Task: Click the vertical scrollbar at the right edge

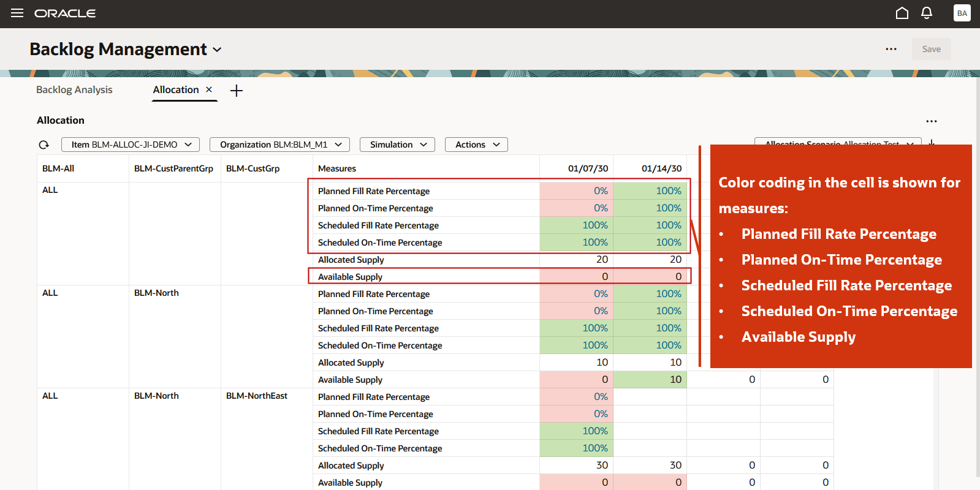Action: [978, 276]
